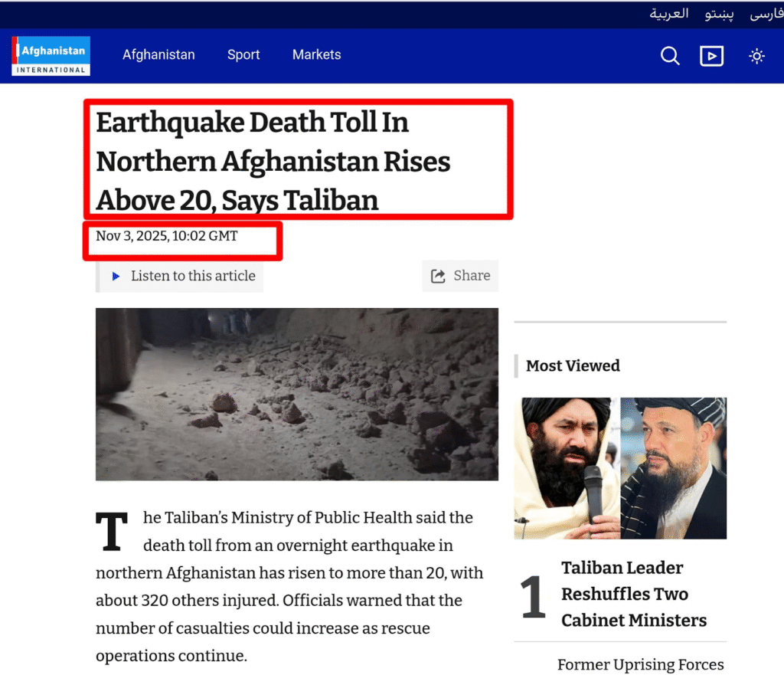Play Listen to this article audio
The height and width of the screenshot is (675, 784).
click(184, 276)
